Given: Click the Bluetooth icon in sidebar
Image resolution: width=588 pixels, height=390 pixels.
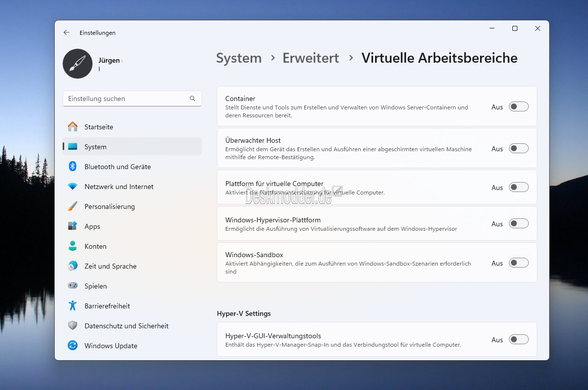Looking at the screenshot, I should pyautogui.click(x=73, y=167).
